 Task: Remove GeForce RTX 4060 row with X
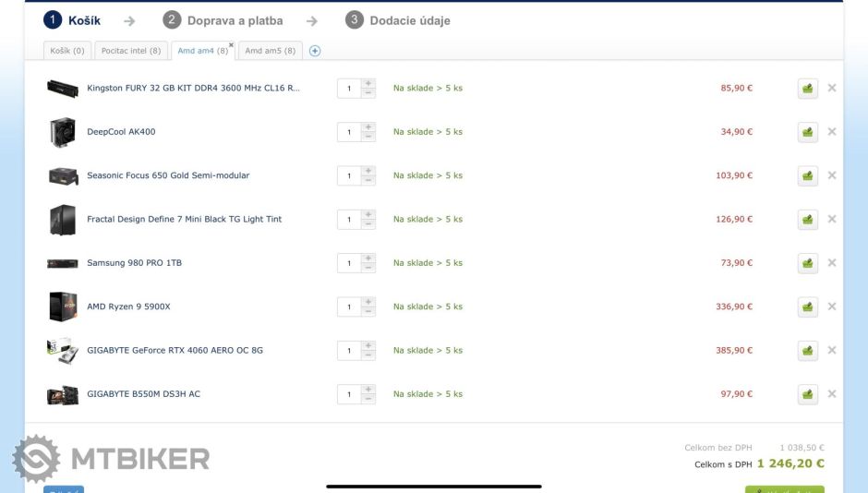[832, 350]
